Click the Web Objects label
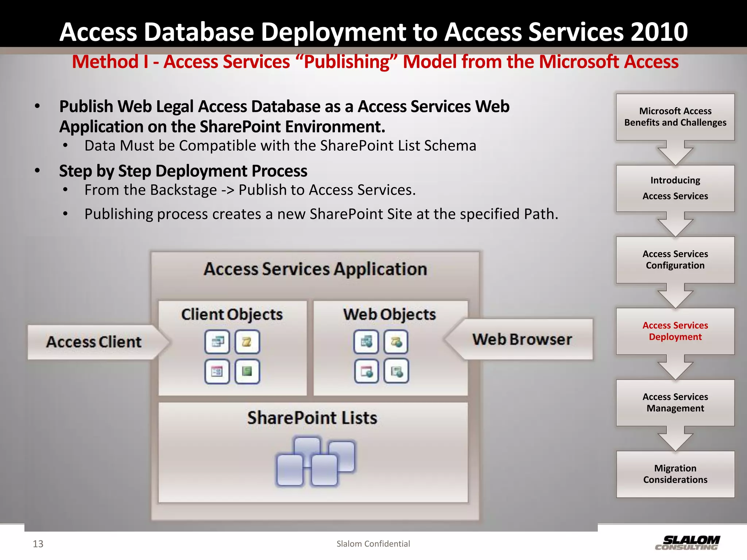Image resolution: width=747 pixels, height=560 pixels. pyautogui.click(x=390, y=314)
